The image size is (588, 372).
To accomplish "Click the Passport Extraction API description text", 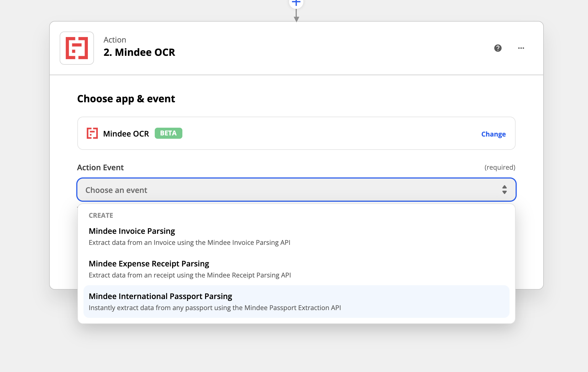I will 215,308.
